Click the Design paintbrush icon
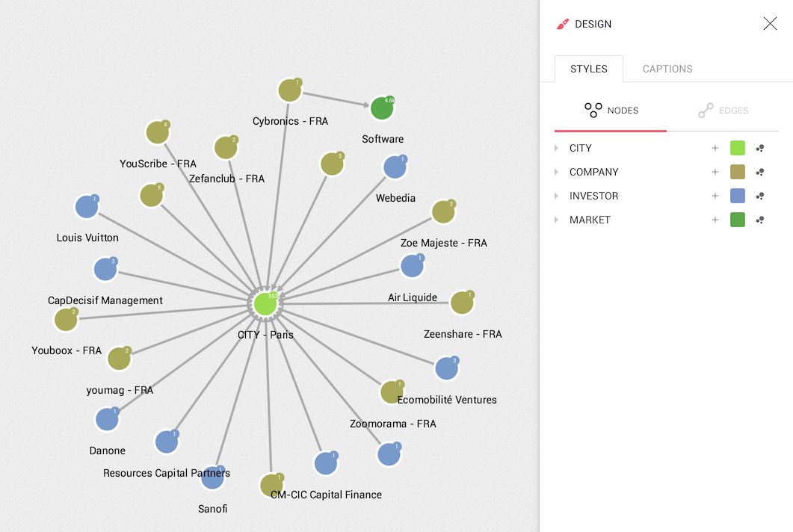Screen dimensions: 793x532 pos(563,24)
